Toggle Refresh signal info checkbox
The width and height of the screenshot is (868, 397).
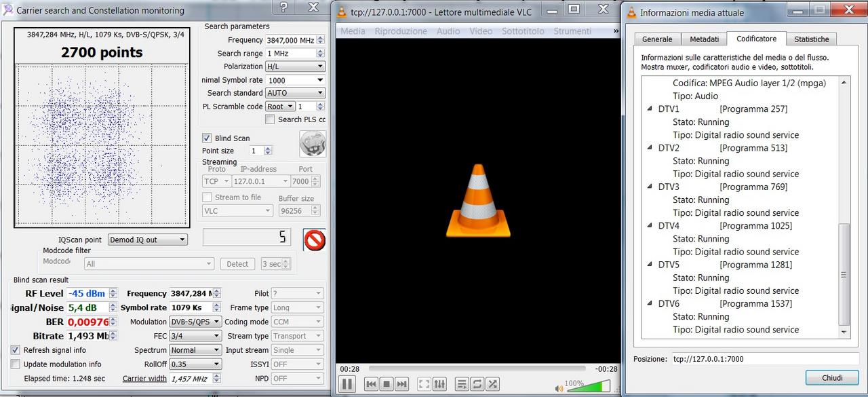click(16, 350)
